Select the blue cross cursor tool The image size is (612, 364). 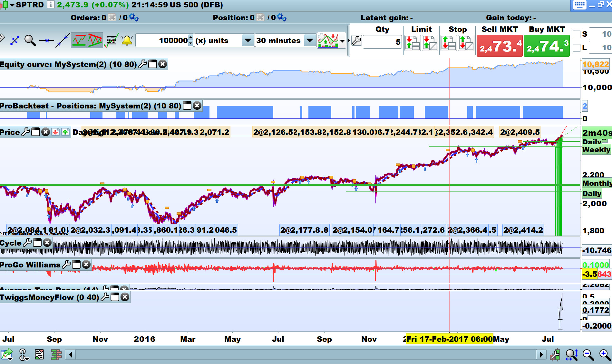tap(15, 41)
